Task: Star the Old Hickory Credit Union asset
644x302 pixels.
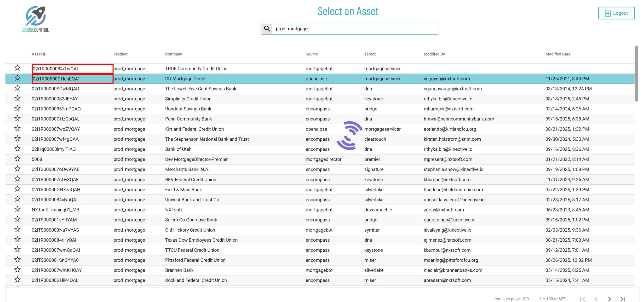Action: (x=17, y=229)
